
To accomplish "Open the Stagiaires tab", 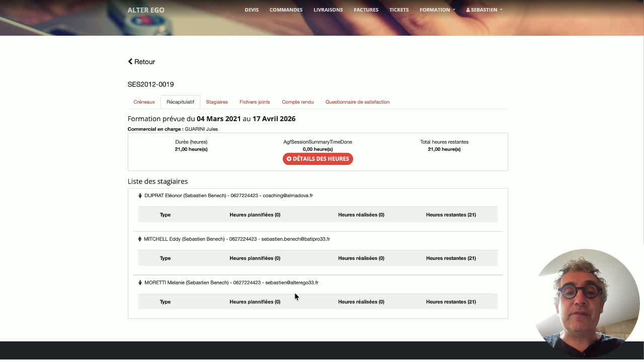I will (217, 102).
